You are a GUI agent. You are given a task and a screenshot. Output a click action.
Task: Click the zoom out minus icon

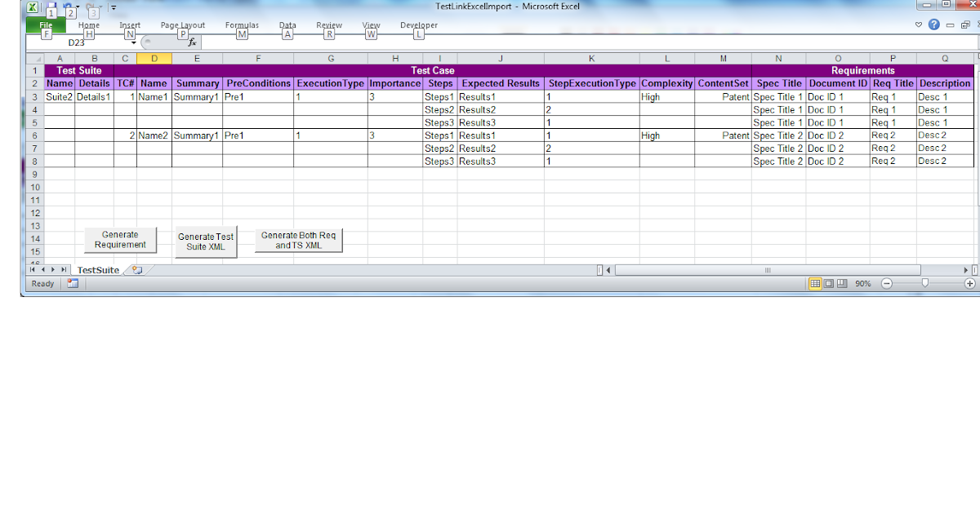click(x=887, y=283)
